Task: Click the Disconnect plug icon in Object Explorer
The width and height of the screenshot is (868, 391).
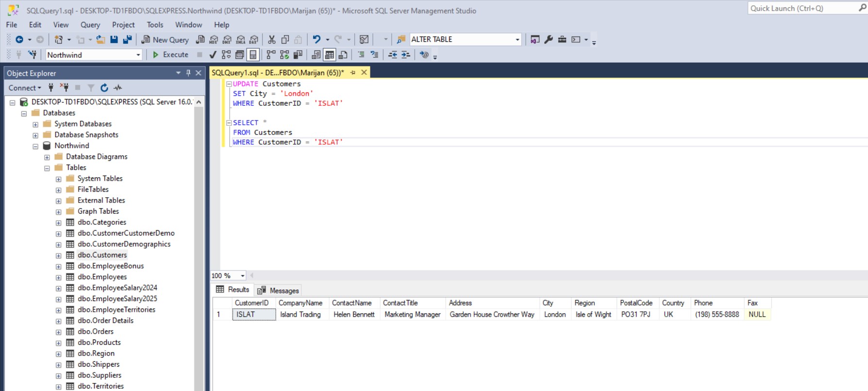Action: click(64, 87)
